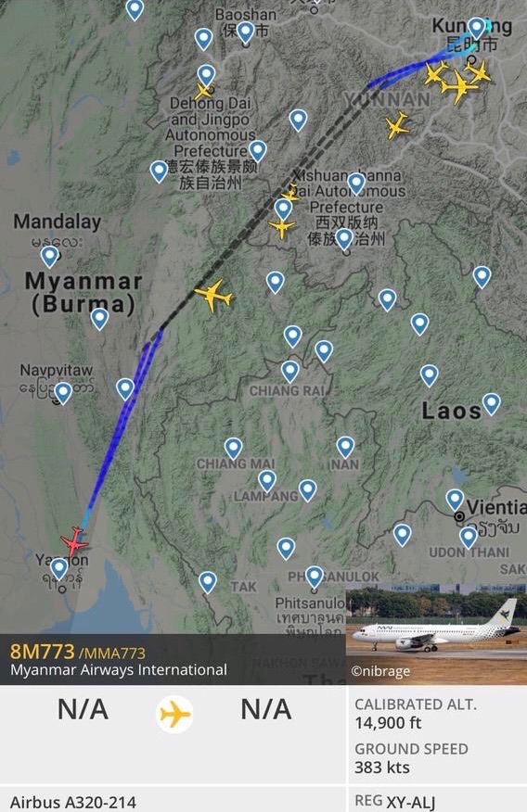The height and width of the screenshot is (812, 527).
Task: Click flight number 8M773 header
Action: 43,652
